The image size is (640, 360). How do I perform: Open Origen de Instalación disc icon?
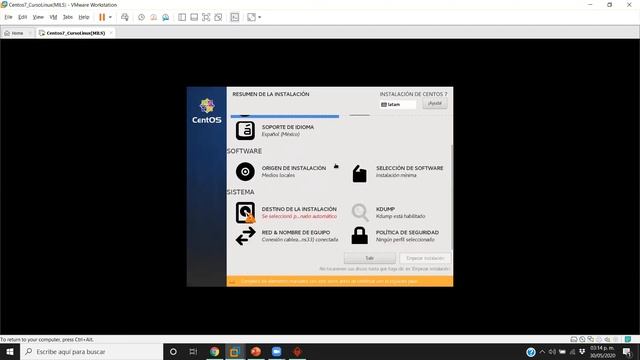[245, 172]
